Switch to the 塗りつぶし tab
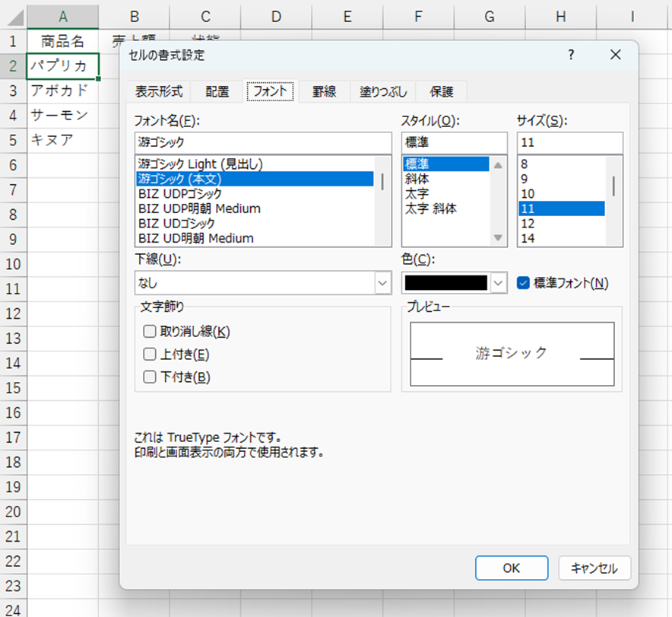 click(383, 92)
